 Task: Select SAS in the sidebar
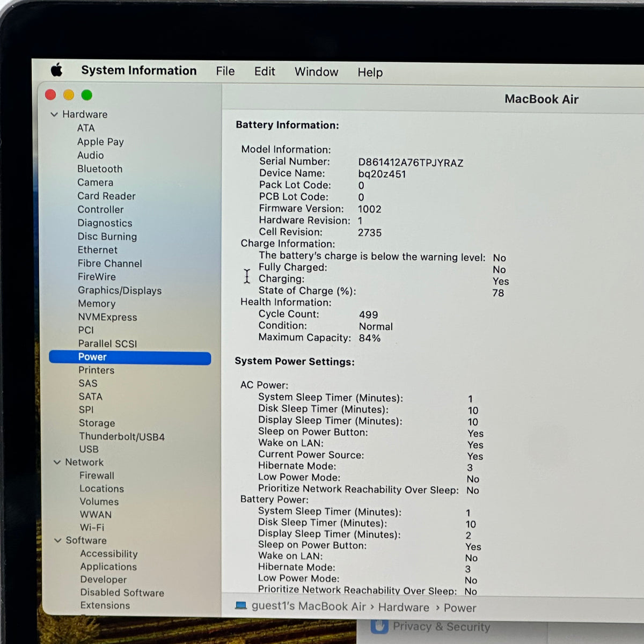(88, 383)
